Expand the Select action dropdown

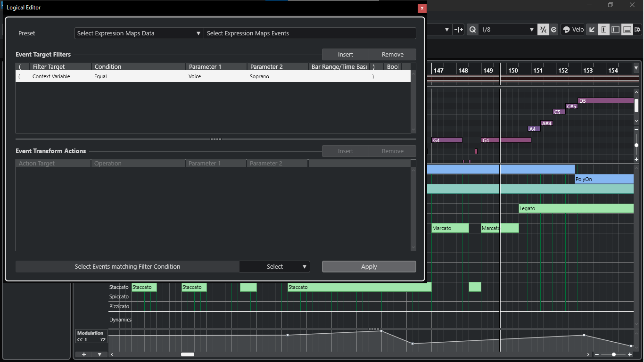274,267
